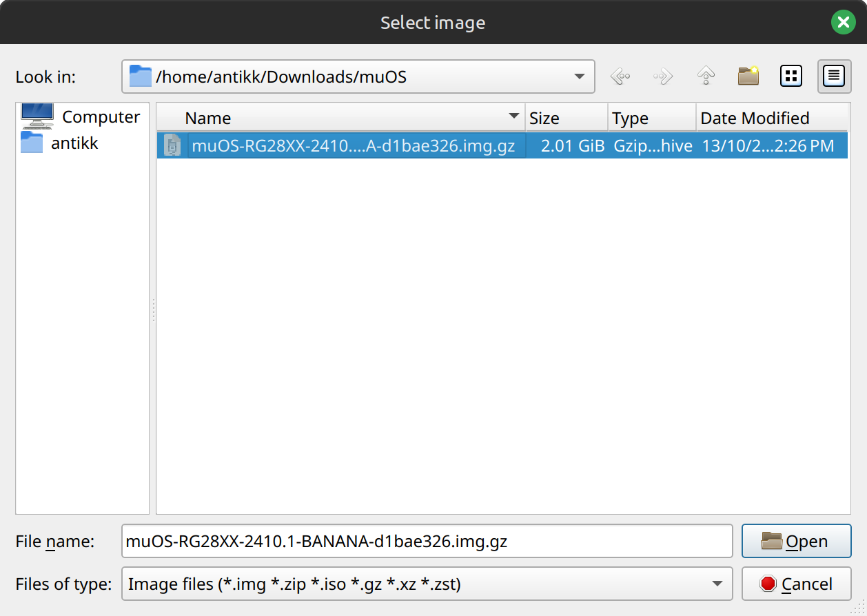
Task: Create a new folder using toolbar icon
Action: tap(748, 76)
